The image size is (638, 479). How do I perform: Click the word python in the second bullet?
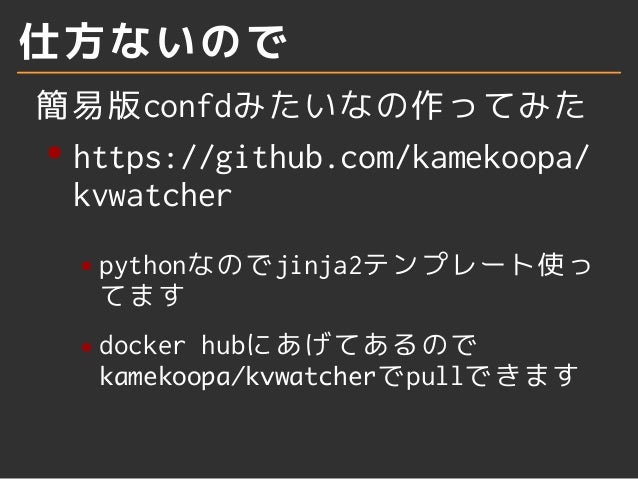pos(143,266)
